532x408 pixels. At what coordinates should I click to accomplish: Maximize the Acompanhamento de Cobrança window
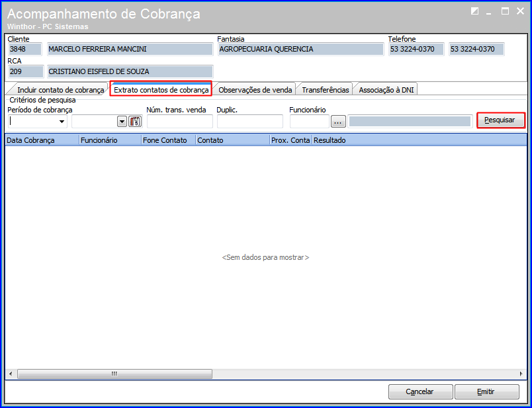(x=505, y=11)
